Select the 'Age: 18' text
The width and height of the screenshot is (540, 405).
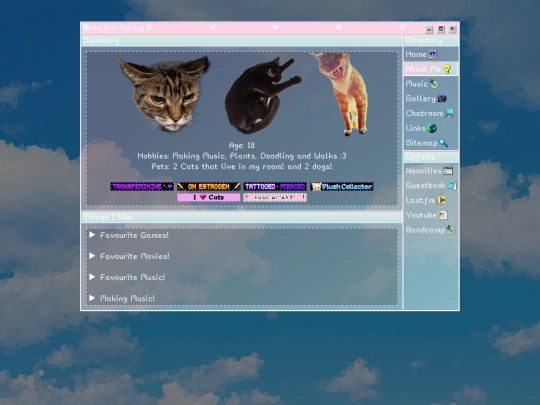point(242,145)
